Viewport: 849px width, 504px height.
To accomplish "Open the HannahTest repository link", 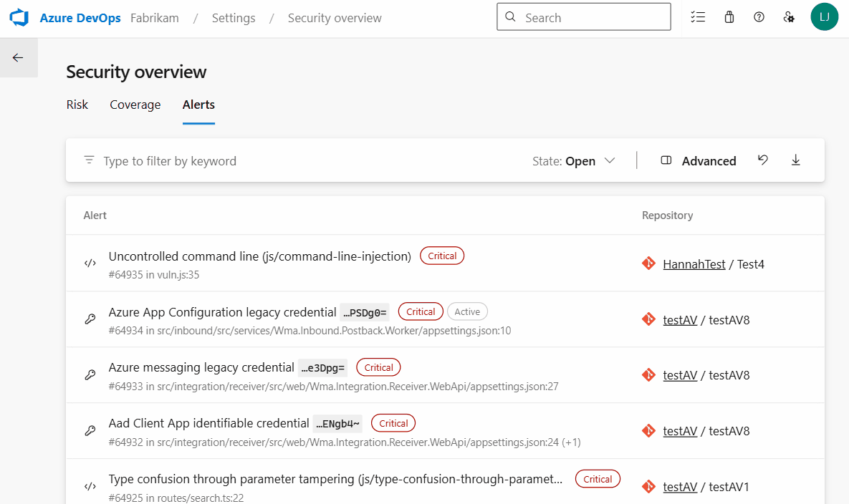I will pyautogui.click(x=694, y=263).
